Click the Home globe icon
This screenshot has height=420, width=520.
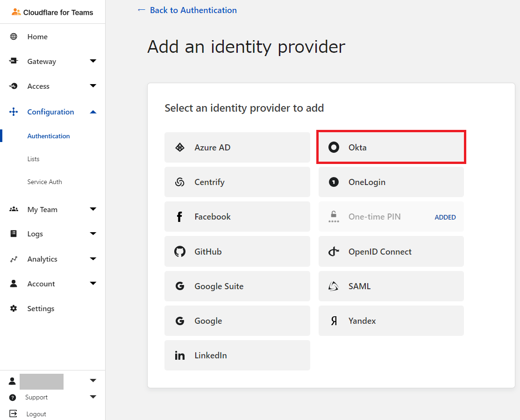14,36
